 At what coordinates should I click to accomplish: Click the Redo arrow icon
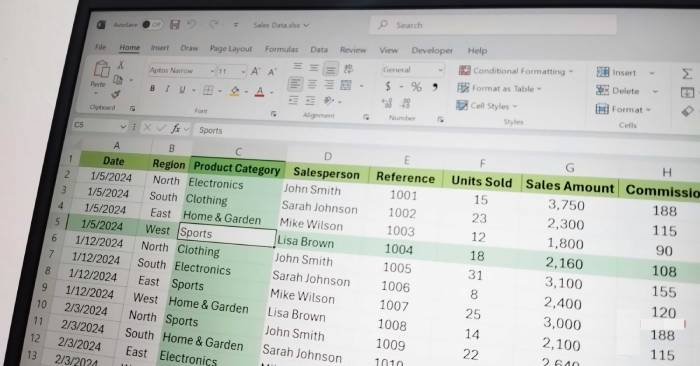click(x=214, y=24)
